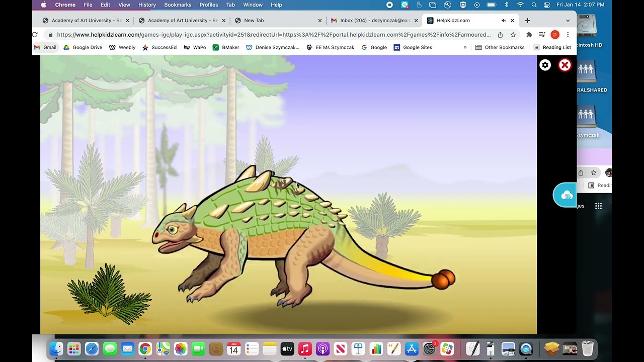Share this page from the address bar
644x362 pixels.
tap(500, 35)
